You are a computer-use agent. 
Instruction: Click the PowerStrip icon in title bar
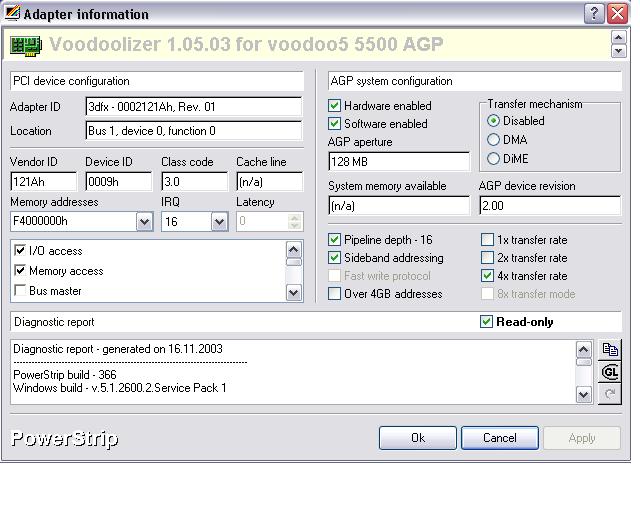(12, 13)
